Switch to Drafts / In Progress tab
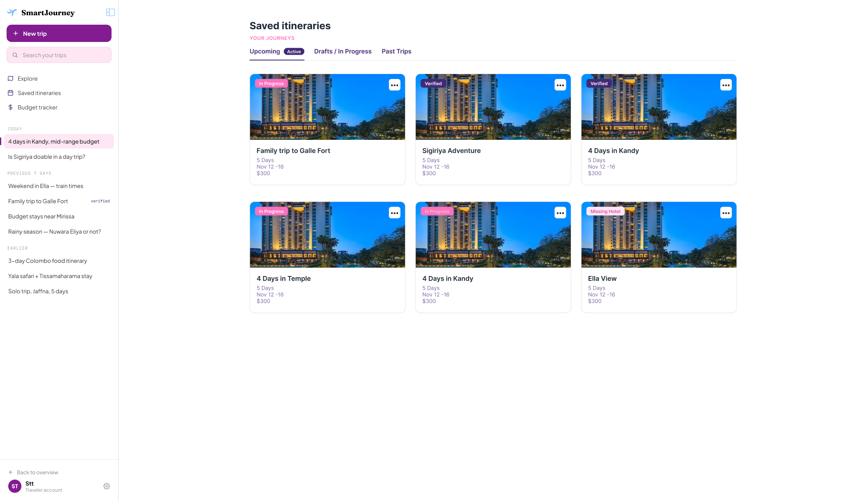 343,51
